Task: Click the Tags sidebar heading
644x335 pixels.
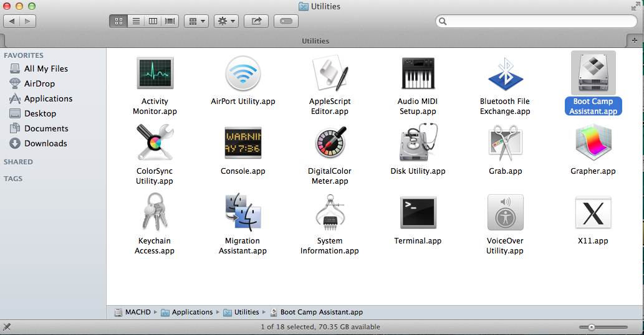Action: click(13, 179)
